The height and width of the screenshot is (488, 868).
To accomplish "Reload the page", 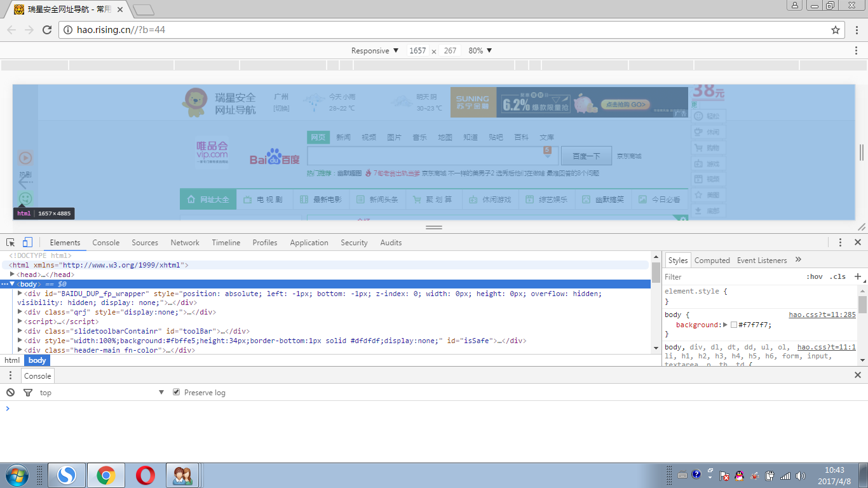I will click(47, 30).
